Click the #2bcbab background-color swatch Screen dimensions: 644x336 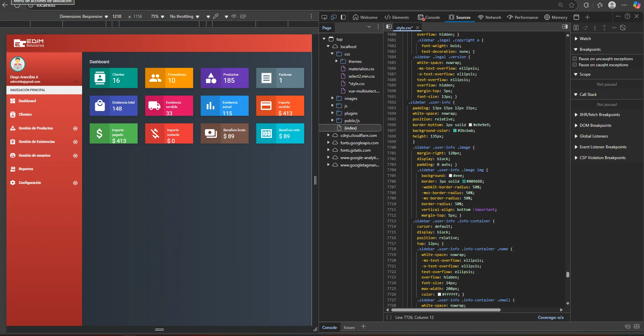455,130
